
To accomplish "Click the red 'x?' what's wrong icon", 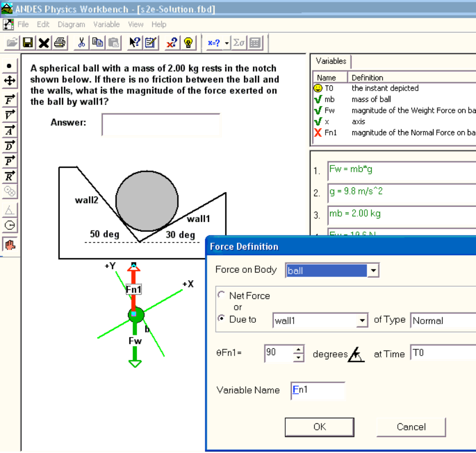I will (x=172, y=43).
